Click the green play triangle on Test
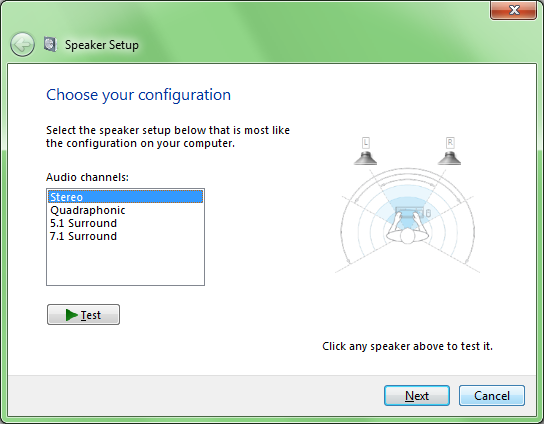Viewport: 544px width, 424px height. pyautogui.click(x=71, y=315)
